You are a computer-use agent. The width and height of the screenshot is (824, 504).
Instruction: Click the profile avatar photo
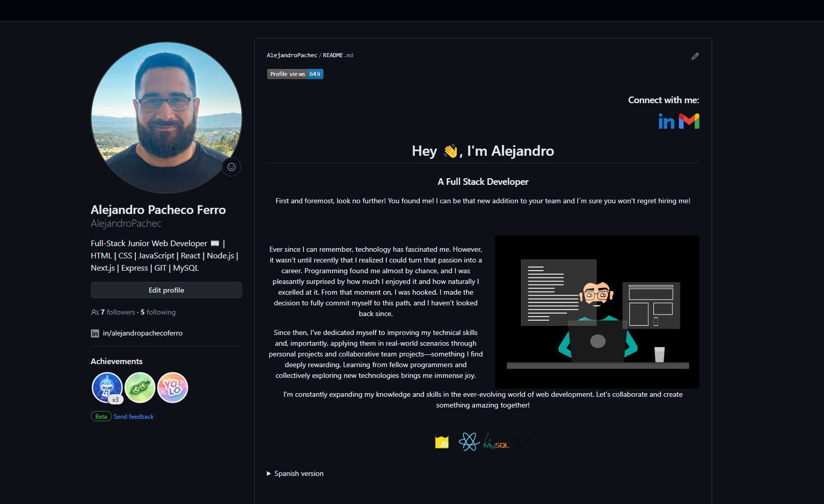click(x=167, y=117)
